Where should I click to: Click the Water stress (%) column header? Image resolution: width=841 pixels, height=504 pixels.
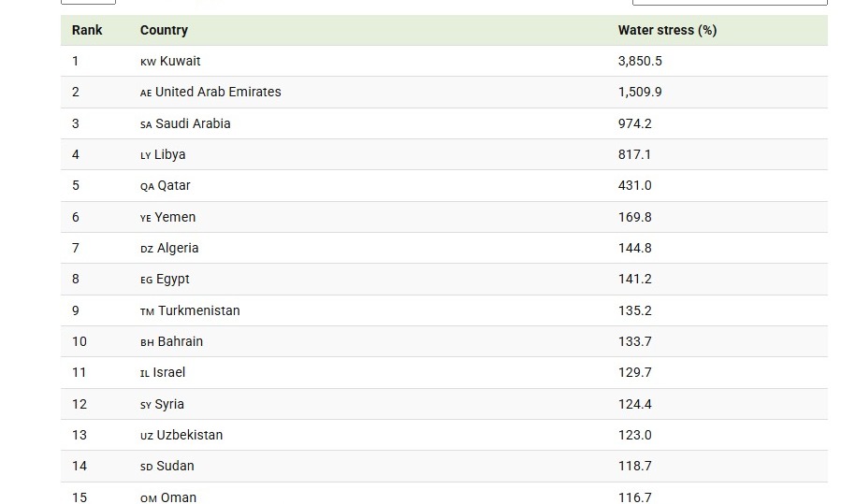pos(667,30)
